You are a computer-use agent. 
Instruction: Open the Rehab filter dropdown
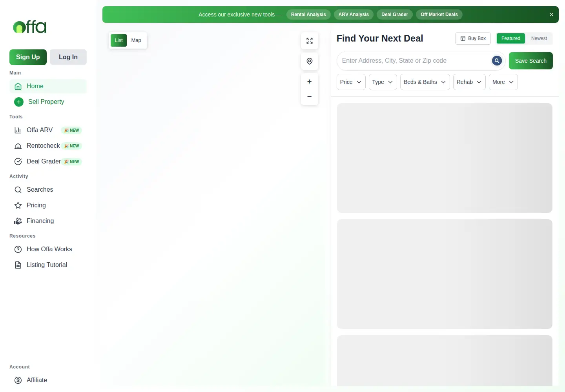click(470, 82)
